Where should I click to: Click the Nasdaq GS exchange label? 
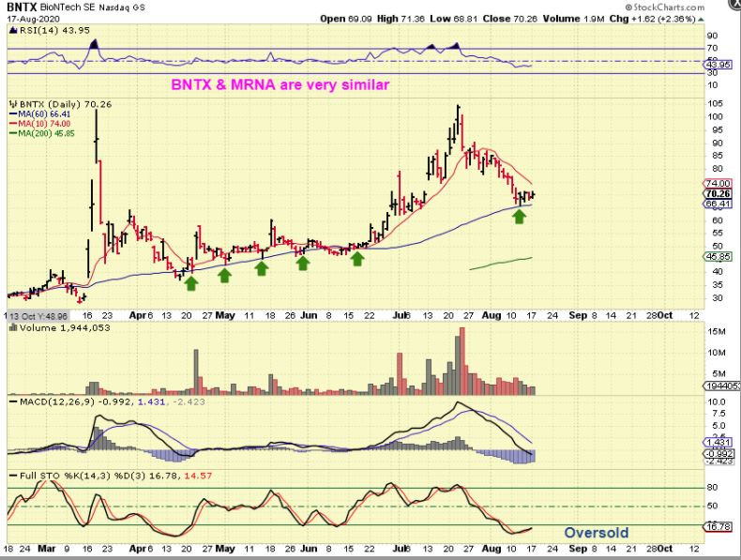tap(121, 8)
